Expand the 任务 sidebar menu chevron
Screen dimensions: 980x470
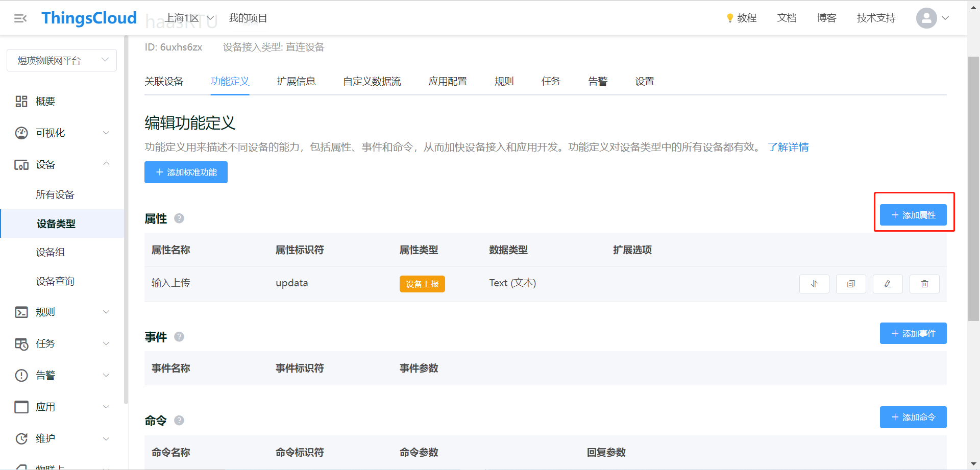coord(106,343)
